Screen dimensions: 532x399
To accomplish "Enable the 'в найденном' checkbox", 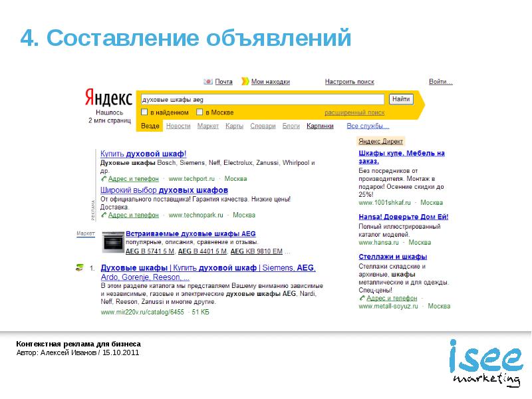I will [x=144, y=112].
